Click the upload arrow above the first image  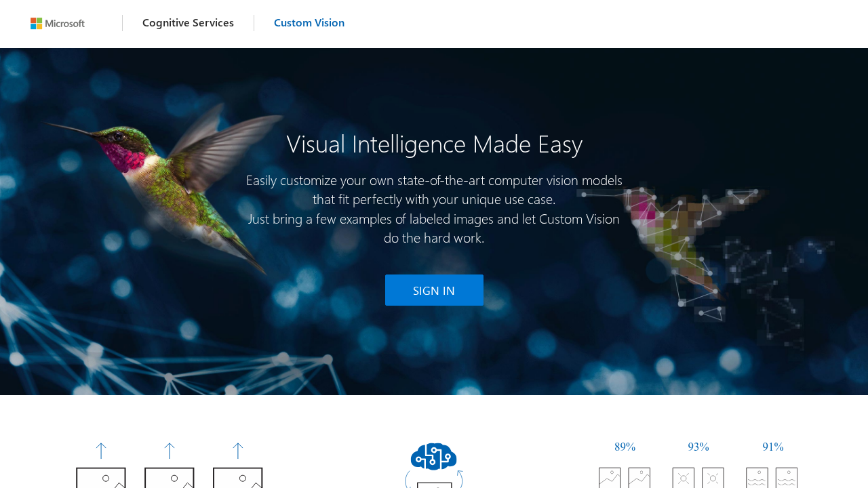tap(100, 449)
